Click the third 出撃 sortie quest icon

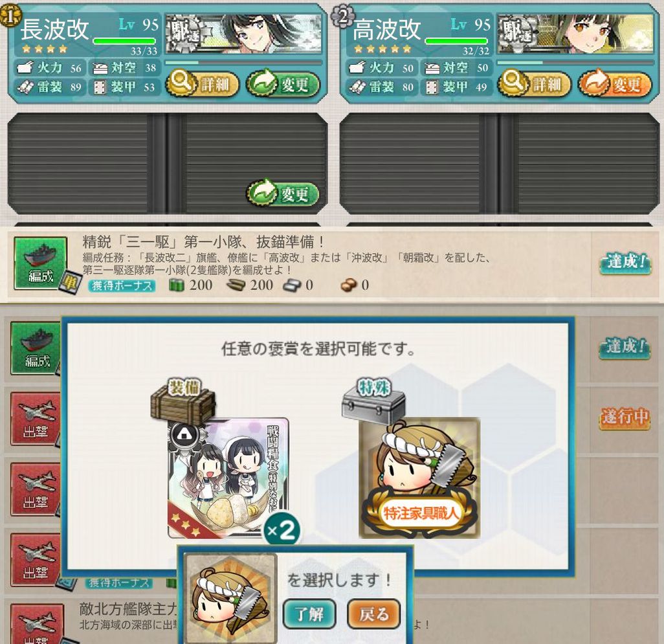coord(36,560)
